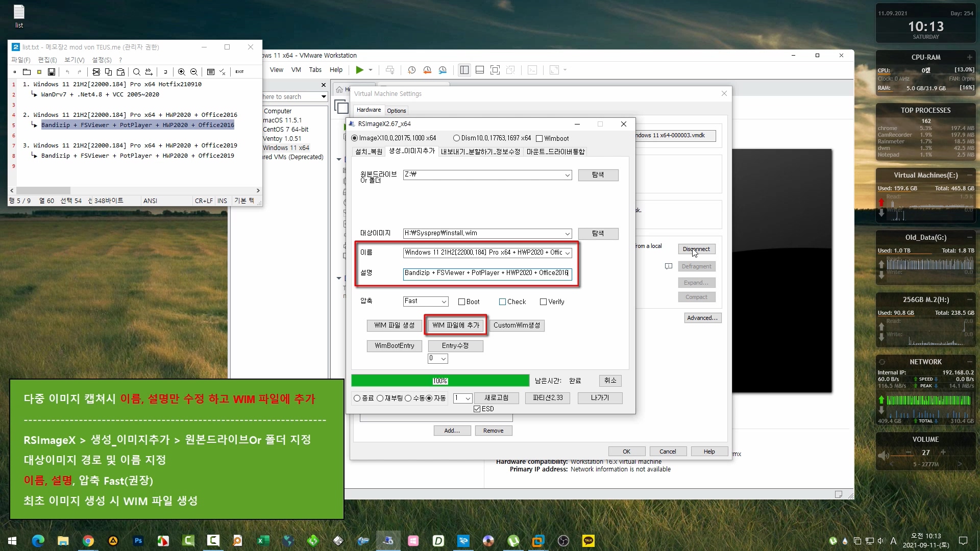
Task: Open the source drive Z:\ dropdown
Action: click(x=567, y=175)
